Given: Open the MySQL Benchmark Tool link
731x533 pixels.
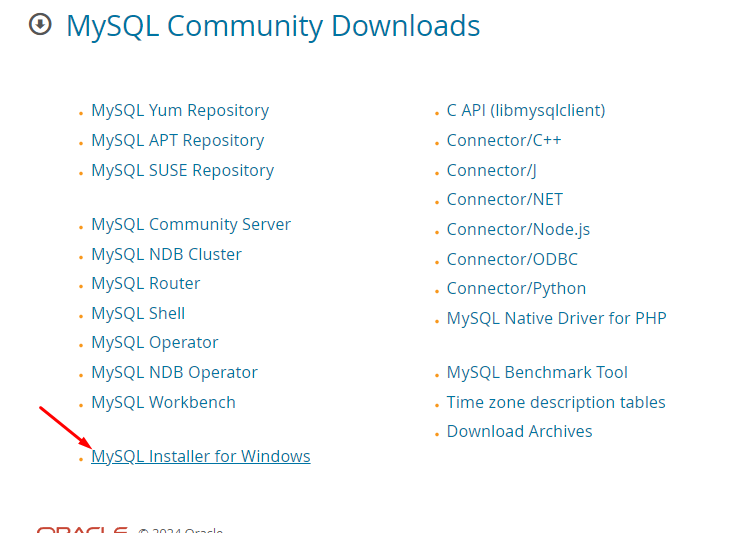Looking at the screenshot, I should click(537, 373).
